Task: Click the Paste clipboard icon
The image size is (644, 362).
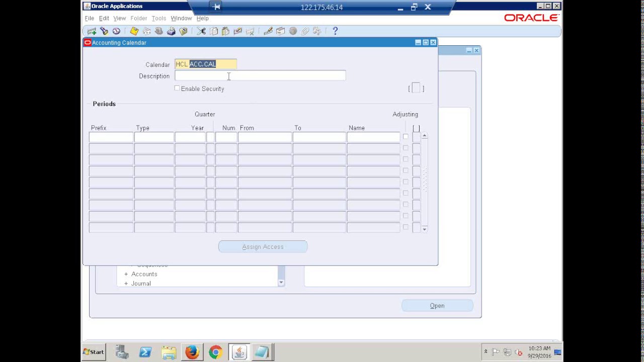Action: pos(225,31)
